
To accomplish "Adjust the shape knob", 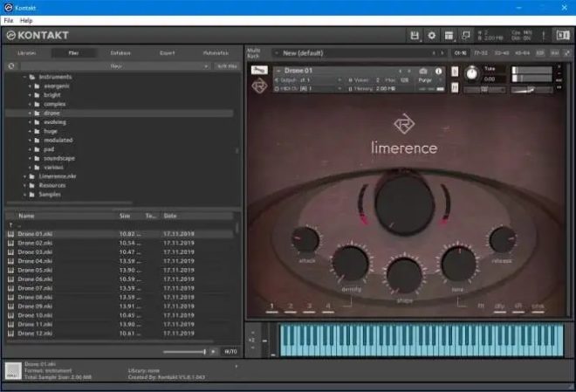I will [404, 275].
